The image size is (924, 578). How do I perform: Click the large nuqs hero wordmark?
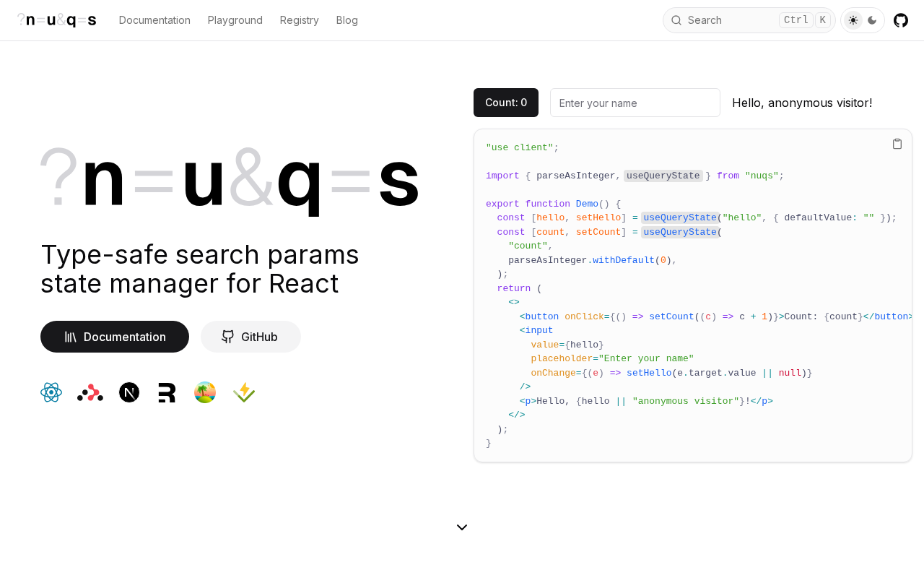(x=230, y=181)
